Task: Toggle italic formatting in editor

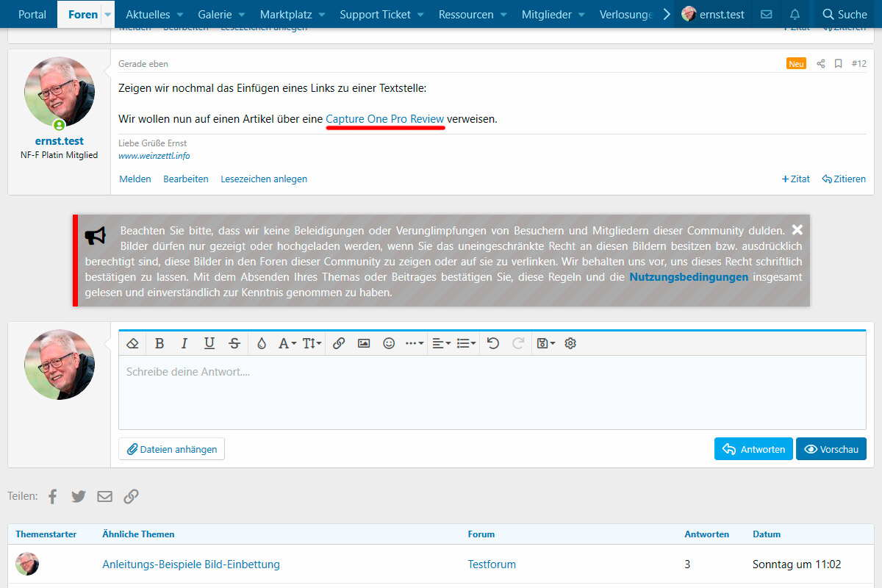Action: (x=184, y=343)
